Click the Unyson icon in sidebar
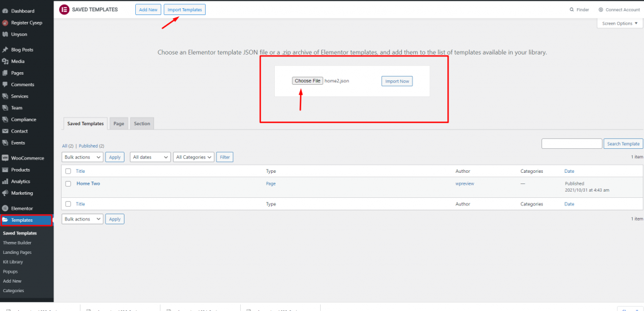Image resolution: width=644 pixels, height=311 pixels. pyautogui.click(x=5, y=34)
